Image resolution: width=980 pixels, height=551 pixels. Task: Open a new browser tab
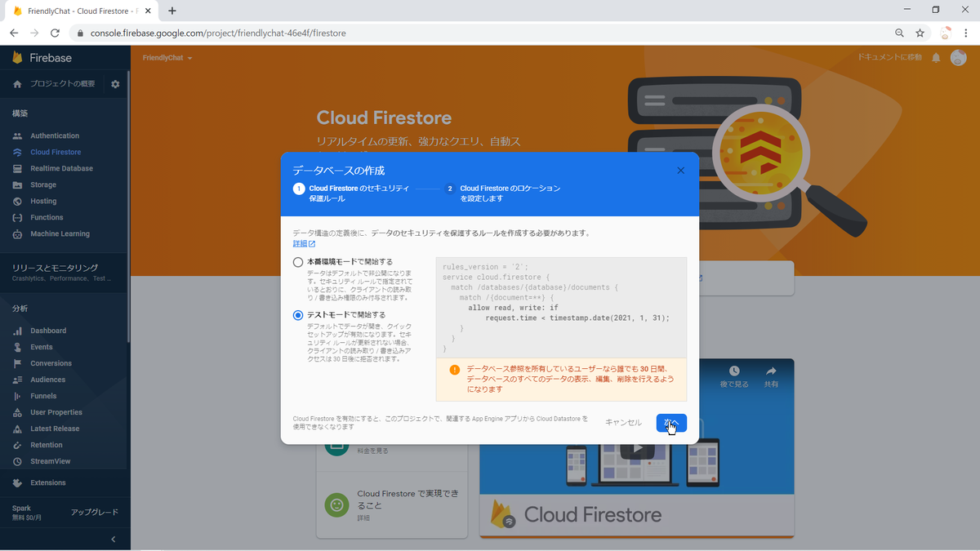(x=172, y=11)
